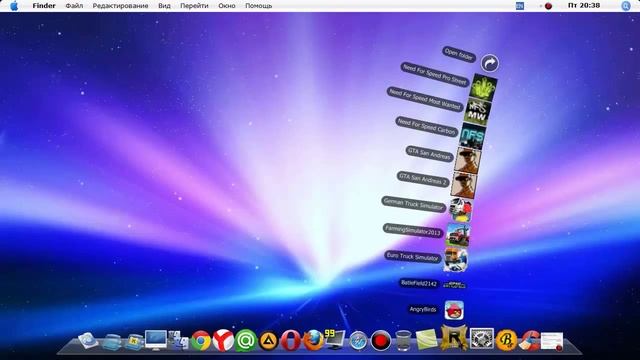
Task: Click the Open folder label
Action: [x=459, y=54]
